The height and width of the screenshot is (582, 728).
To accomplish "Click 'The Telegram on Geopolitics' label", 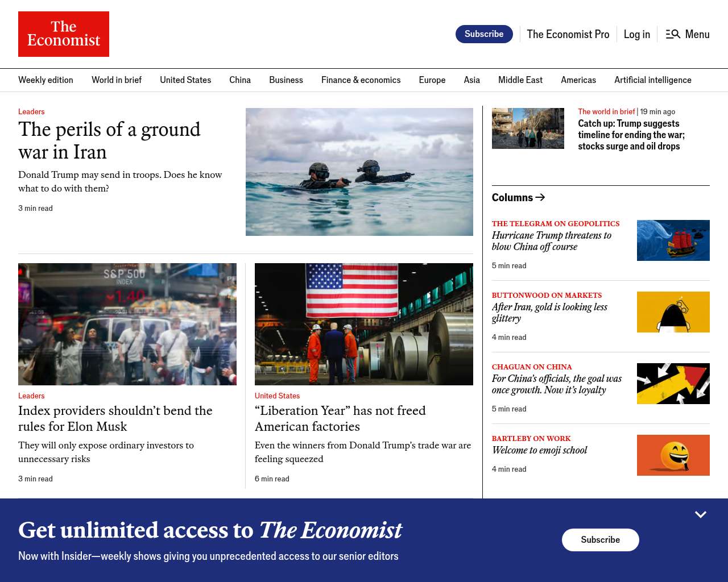I will pos(556,224).
